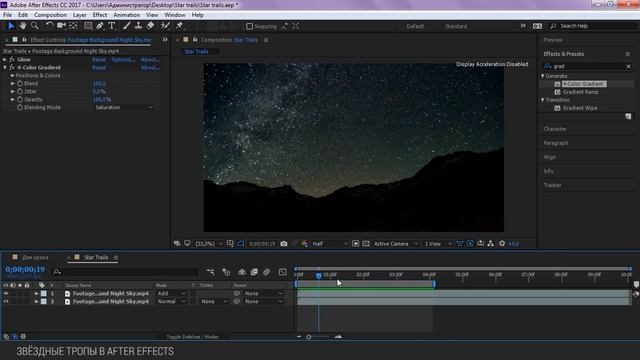The height and width of the screenshot is (360, 640).
Task: Select the Unified Camera tool
Action: [61, 26]
